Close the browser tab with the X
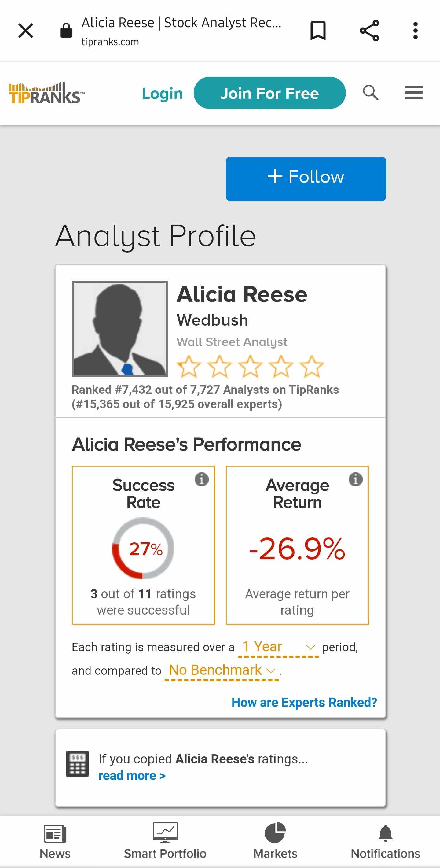 tap(26, 31)
